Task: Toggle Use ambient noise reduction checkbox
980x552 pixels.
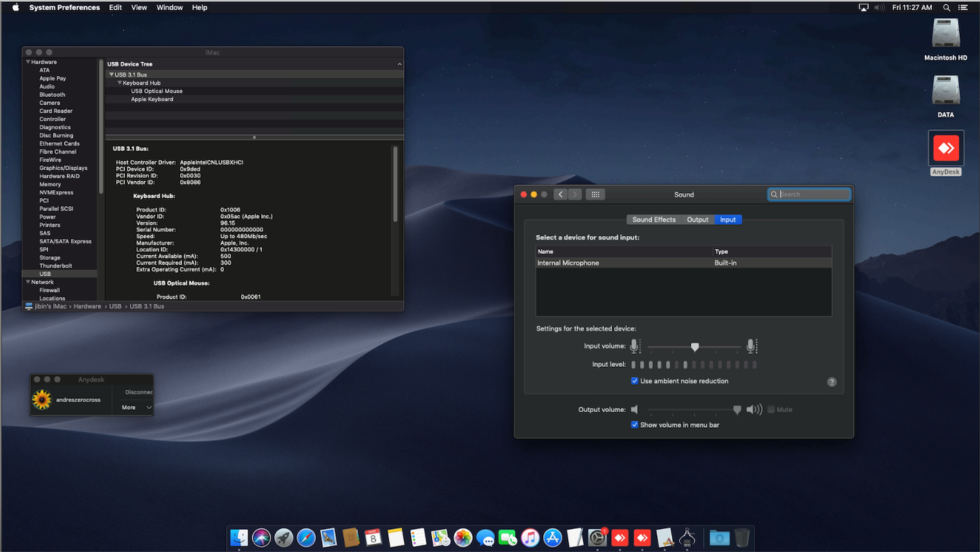Action: (634, 381)
